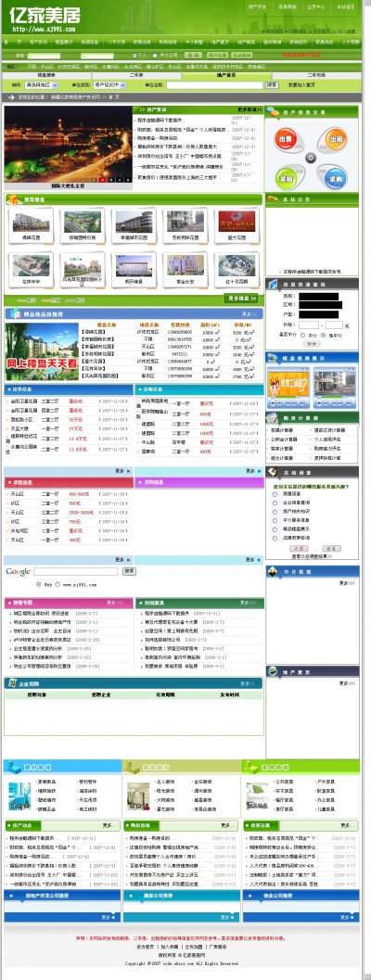This screenshot has height=980, width=371.
Task: Select the Web radio under Google search
Action: 39,584
